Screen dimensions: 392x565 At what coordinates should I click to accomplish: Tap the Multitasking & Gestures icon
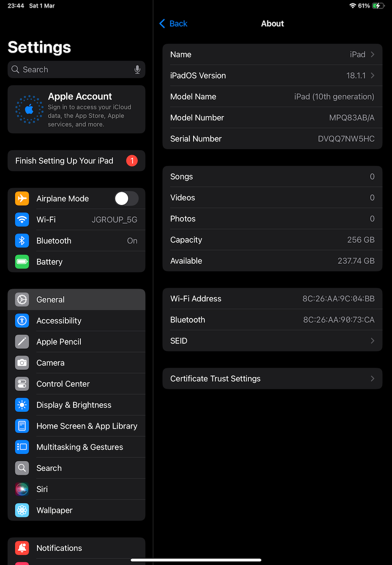coord(22,447)
